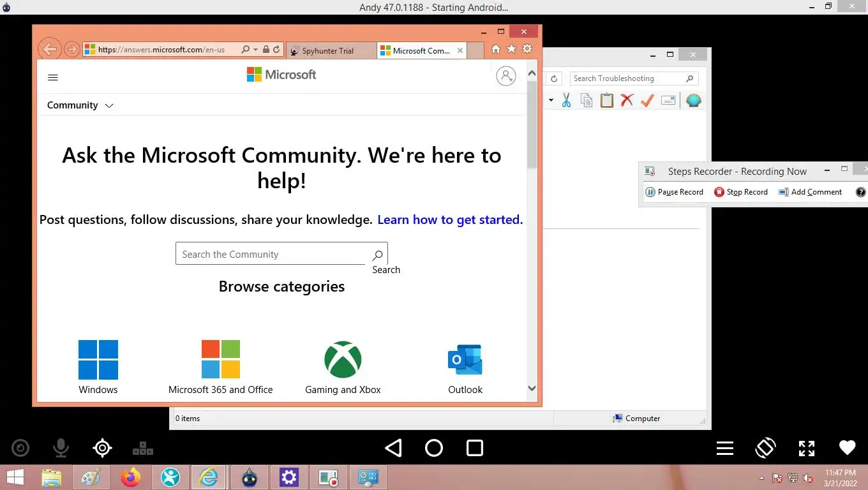Image resolution: width=868 pixels, height=490 pixels.
Task: Click orange checkmark Properties icon
Action: (647, 100)
